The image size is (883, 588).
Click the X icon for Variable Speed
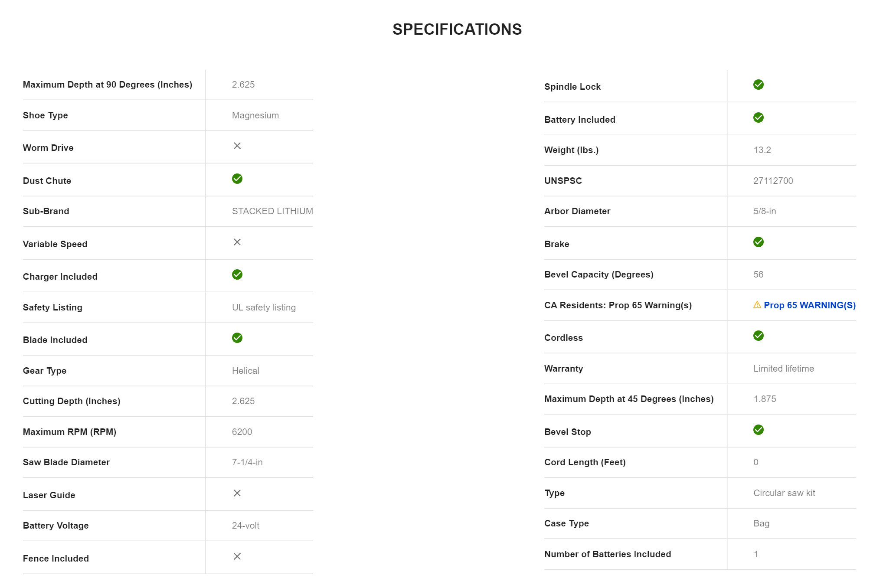[x=237, y=242]
